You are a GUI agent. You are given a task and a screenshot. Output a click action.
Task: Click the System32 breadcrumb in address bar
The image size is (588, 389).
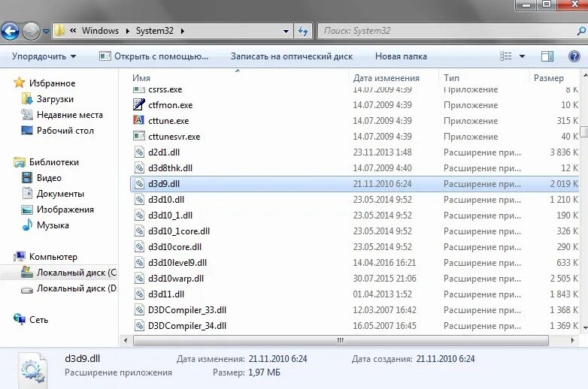pyautogui.click(x=154, y=31)
